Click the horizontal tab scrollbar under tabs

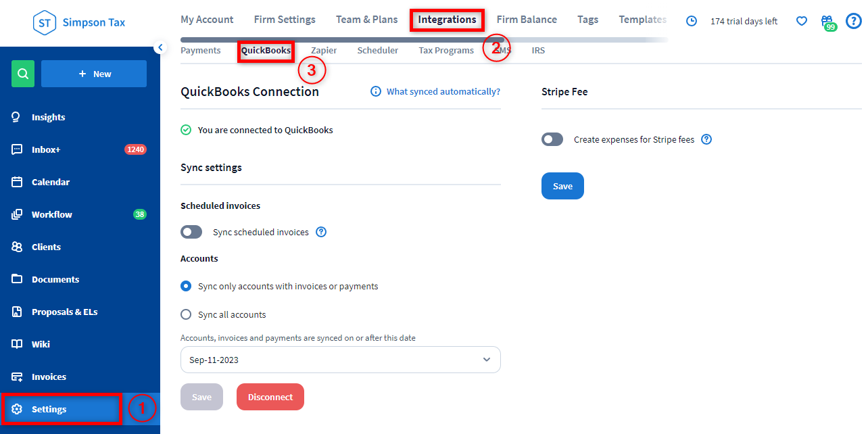tap(338, 40)
